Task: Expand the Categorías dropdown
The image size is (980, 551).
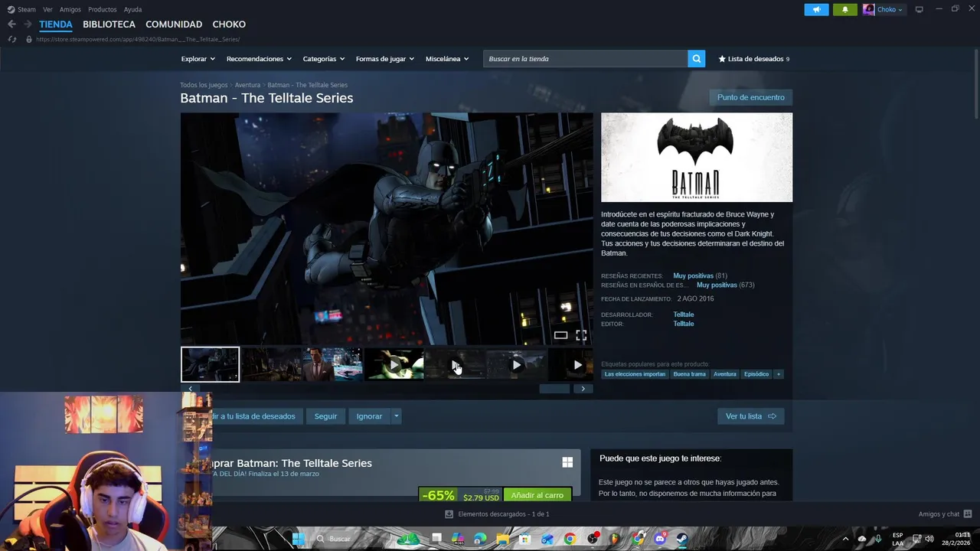Action: [324, 59]
